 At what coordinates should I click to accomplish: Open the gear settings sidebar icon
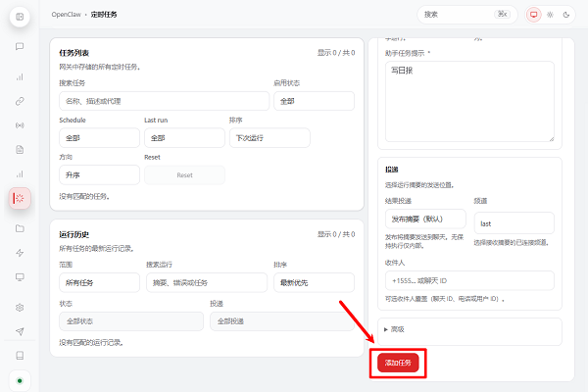(20, 308)
